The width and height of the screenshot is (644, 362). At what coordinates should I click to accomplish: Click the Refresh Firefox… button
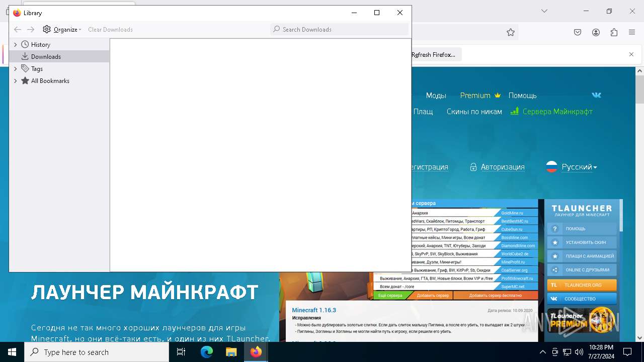[434, 54]
